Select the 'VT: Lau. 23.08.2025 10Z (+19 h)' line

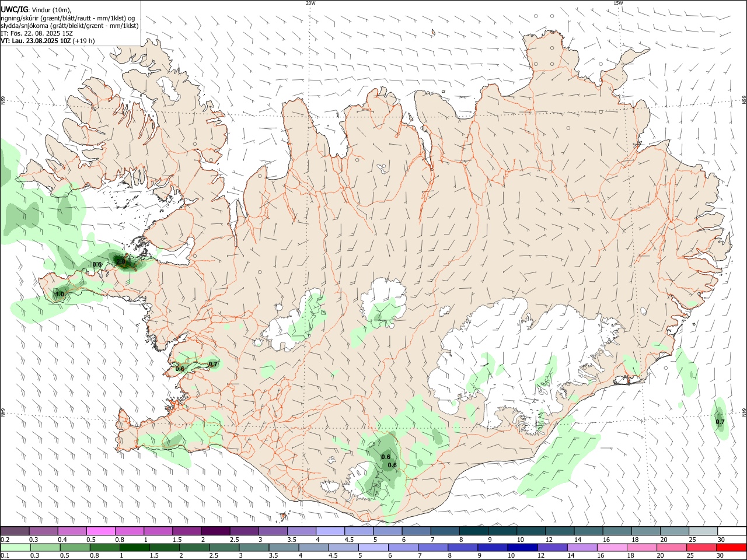tap(48, 41)
